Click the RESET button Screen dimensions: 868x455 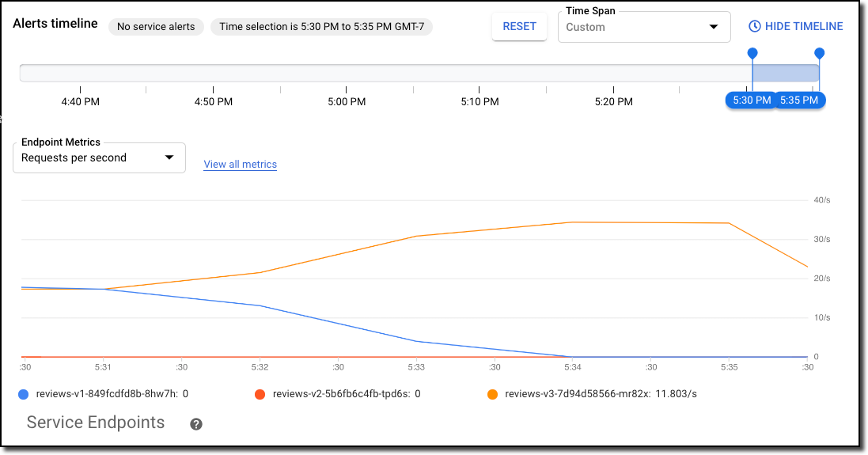519,27
